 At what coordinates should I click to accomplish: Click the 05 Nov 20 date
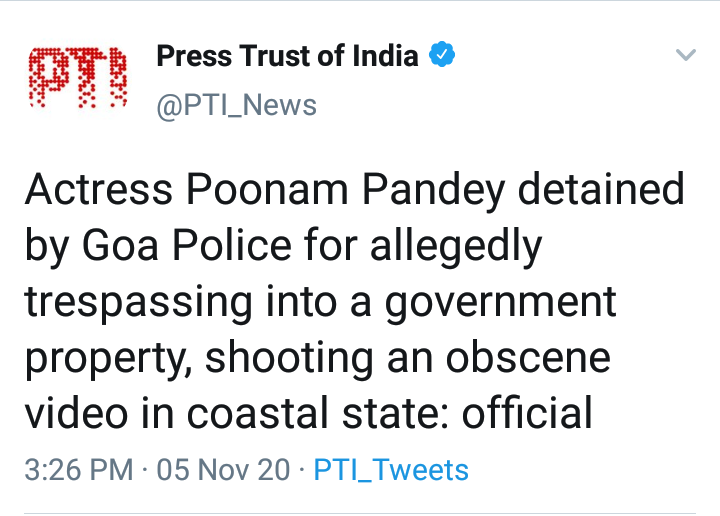224,469
